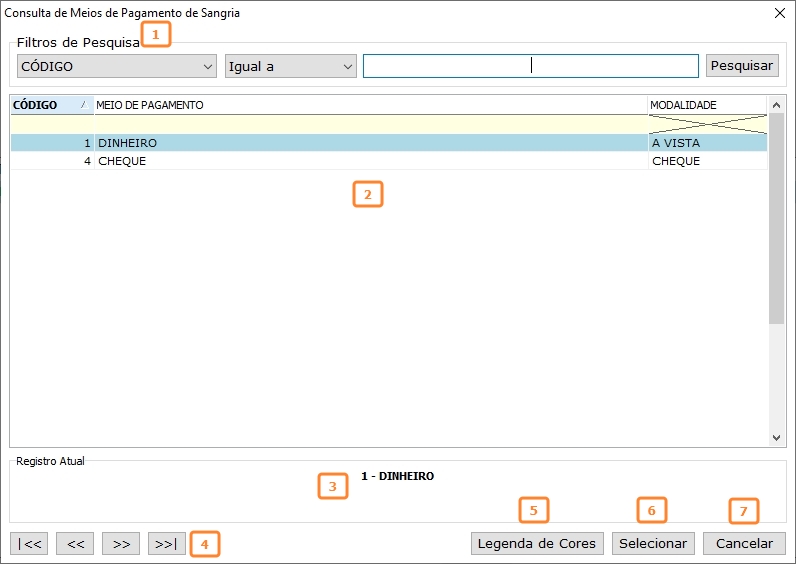Viewport: 796px width, 564px height.
Task: Open Legenda de Cores
Action: (537, 544)
